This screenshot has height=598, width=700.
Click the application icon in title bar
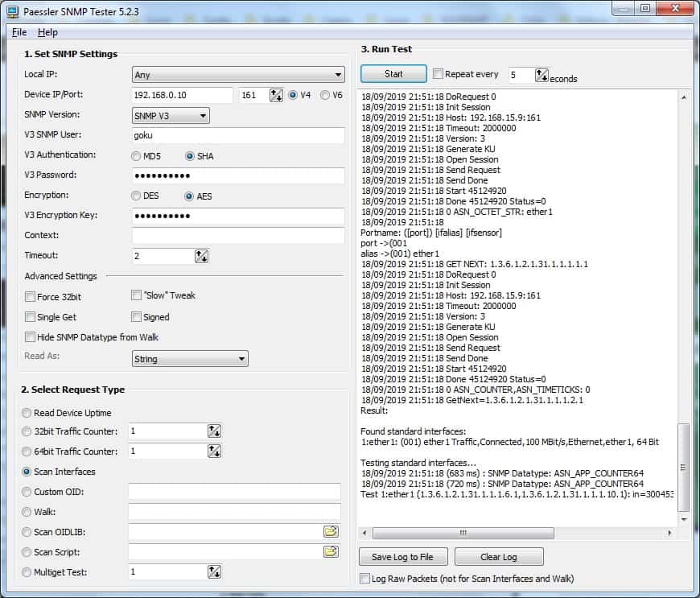point(12,11)
